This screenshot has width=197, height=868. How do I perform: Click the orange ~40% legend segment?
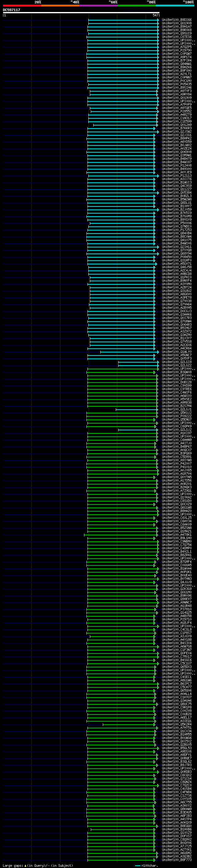point(60,6)
